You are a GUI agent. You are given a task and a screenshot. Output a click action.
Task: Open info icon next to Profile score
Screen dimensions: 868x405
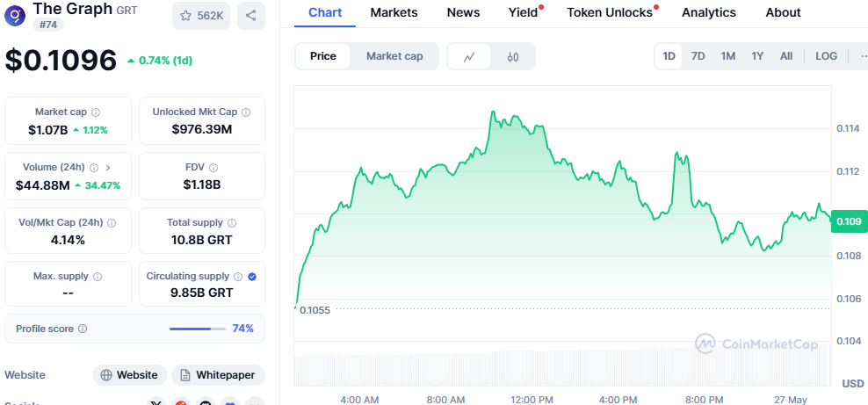point(83,329)
